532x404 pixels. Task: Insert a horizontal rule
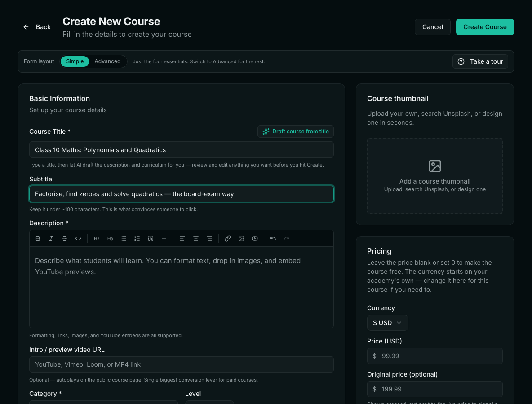(164, 239)
